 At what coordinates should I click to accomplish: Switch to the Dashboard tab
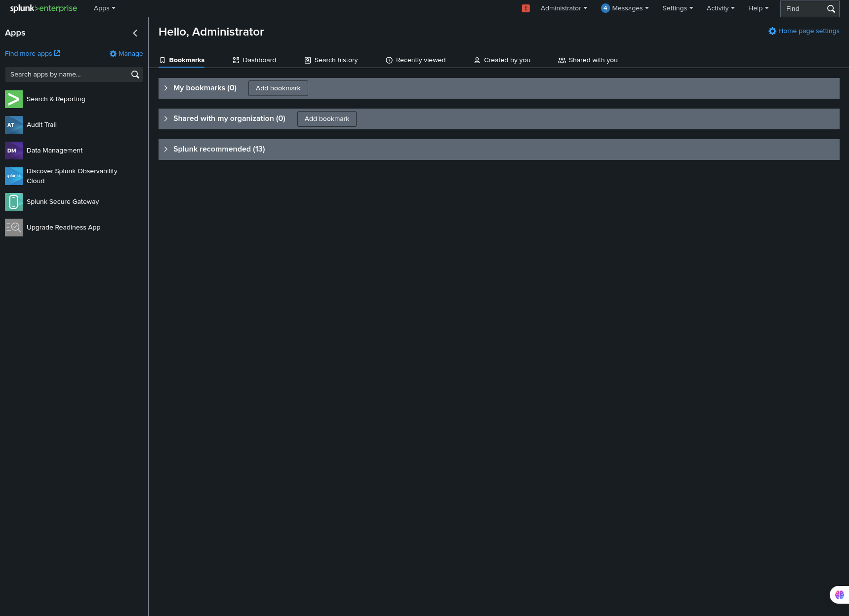(254, 60)
